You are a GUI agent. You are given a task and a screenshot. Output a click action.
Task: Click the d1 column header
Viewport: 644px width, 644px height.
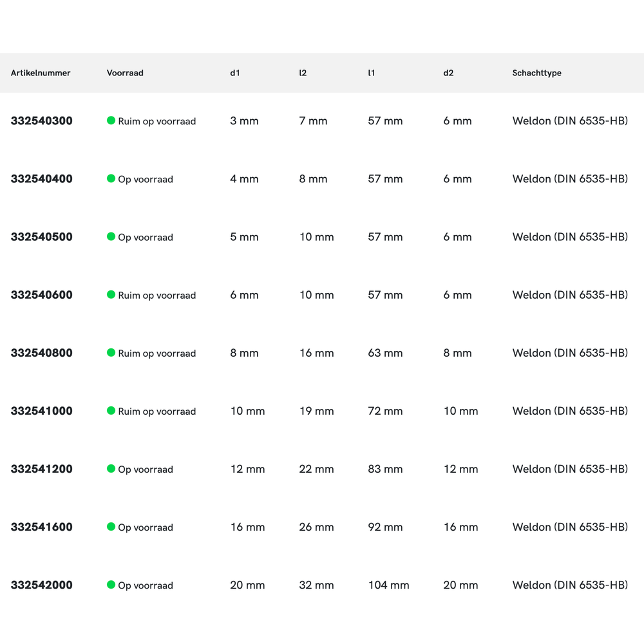(x=235, y=73)
